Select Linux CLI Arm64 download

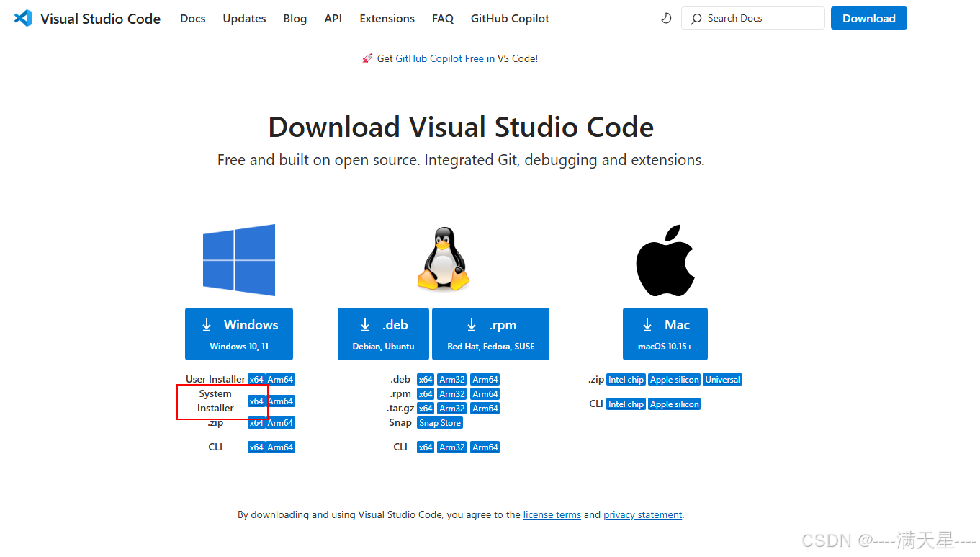coord(485,447)
